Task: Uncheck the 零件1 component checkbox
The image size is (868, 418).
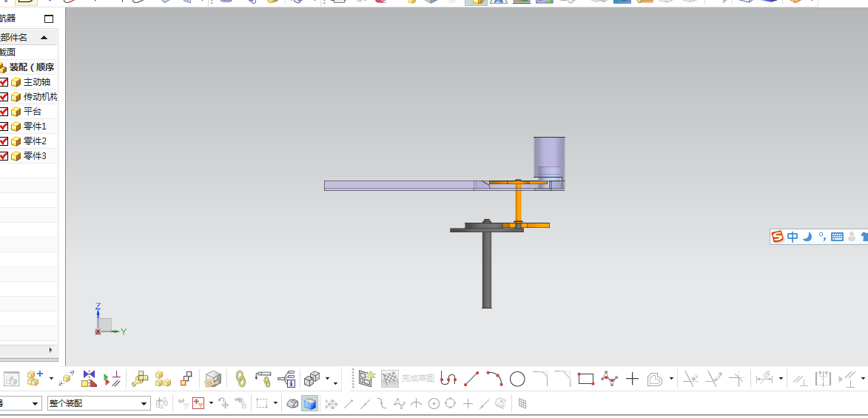Action: 4,127
